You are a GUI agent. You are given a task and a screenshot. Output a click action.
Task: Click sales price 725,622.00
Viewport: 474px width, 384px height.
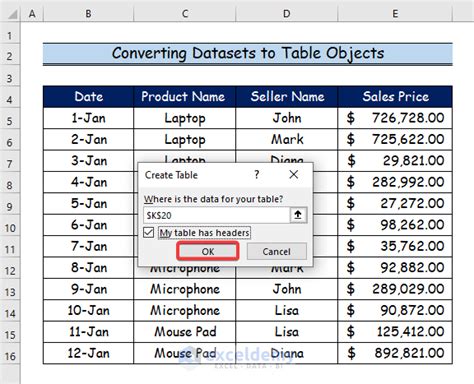tap(395, 139)
